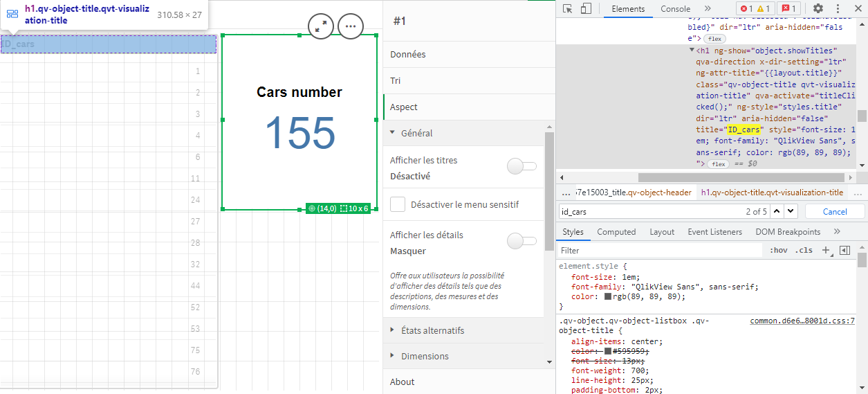The image size is (868, 394).
Task: Open the Computed styles tab
Action: click(616, 232)
